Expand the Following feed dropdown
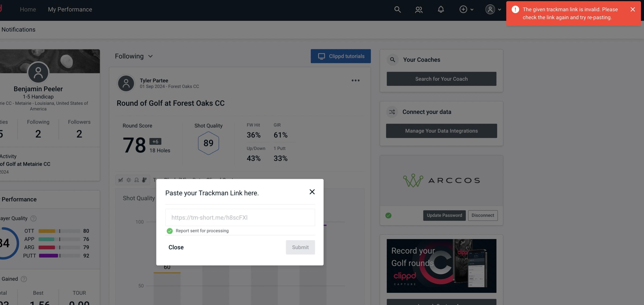The width and height of the screenshot is (644, 305). point(134,56)
